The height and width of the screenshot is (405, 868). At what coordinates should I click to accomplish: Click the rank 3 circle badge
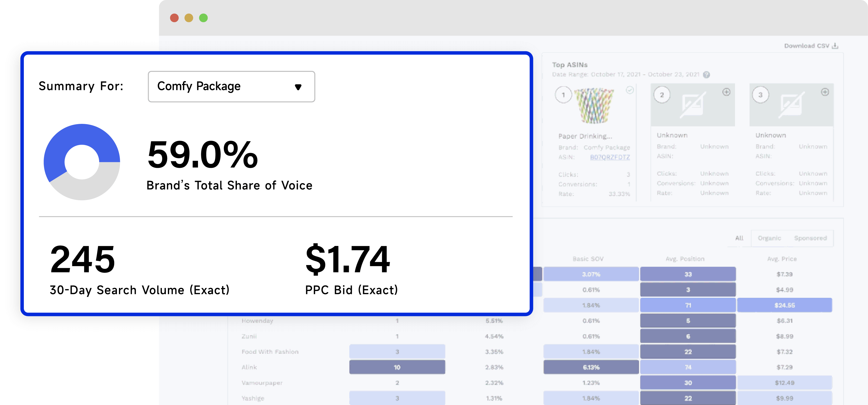(x=760, y=95)
